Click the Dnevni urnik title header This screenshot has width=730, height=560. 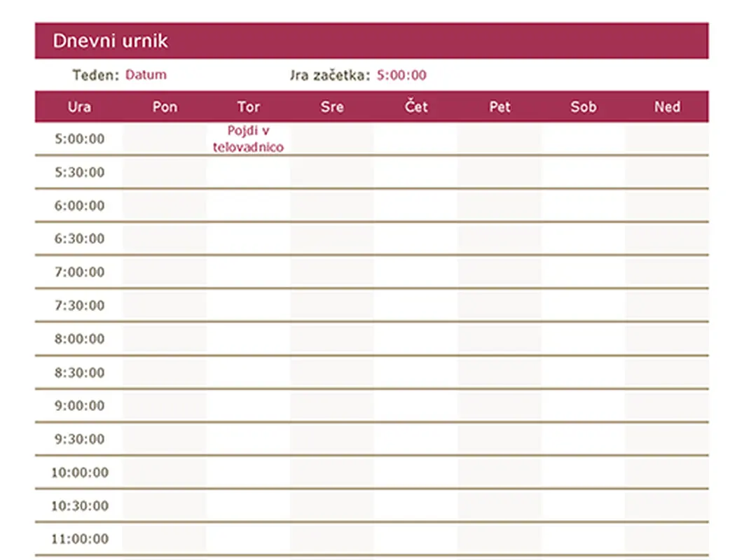click(x=111, y=41)
